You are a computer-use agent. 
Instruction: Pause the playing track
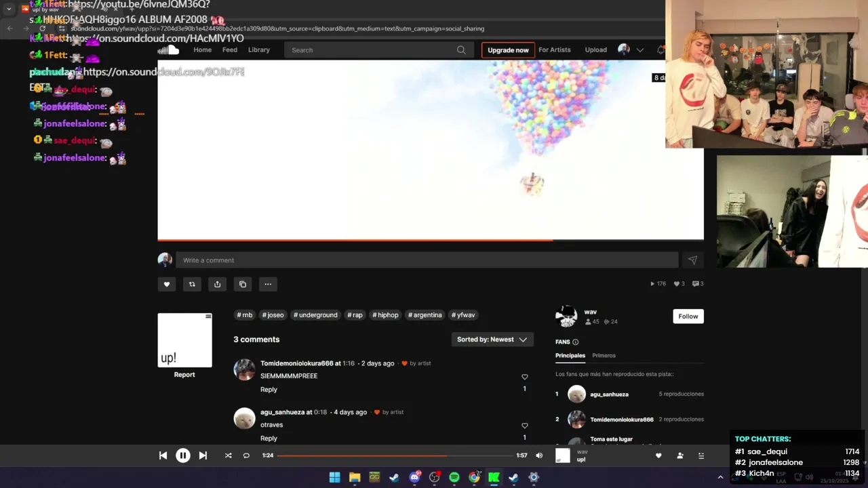click(183, 455)
